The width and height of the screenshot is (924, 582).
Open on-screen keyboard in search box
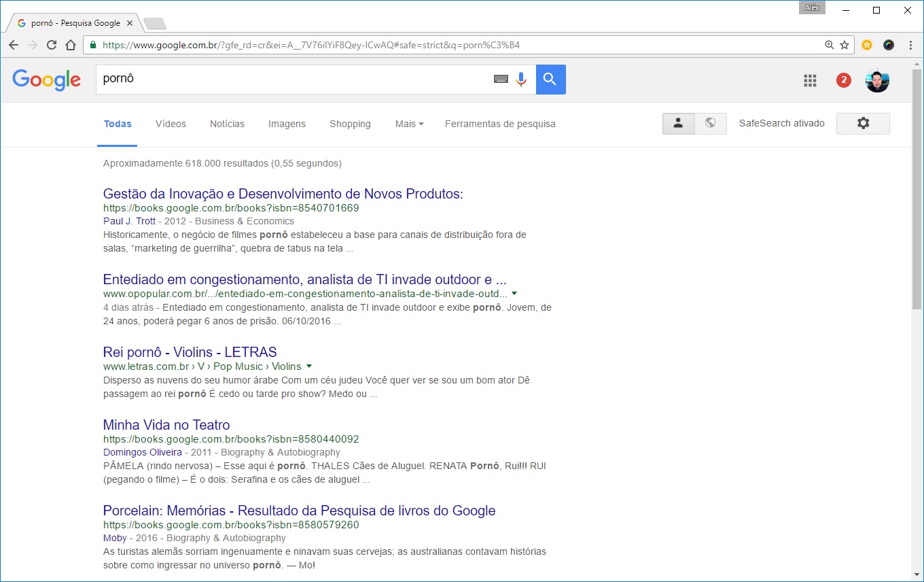coord(501,79)
